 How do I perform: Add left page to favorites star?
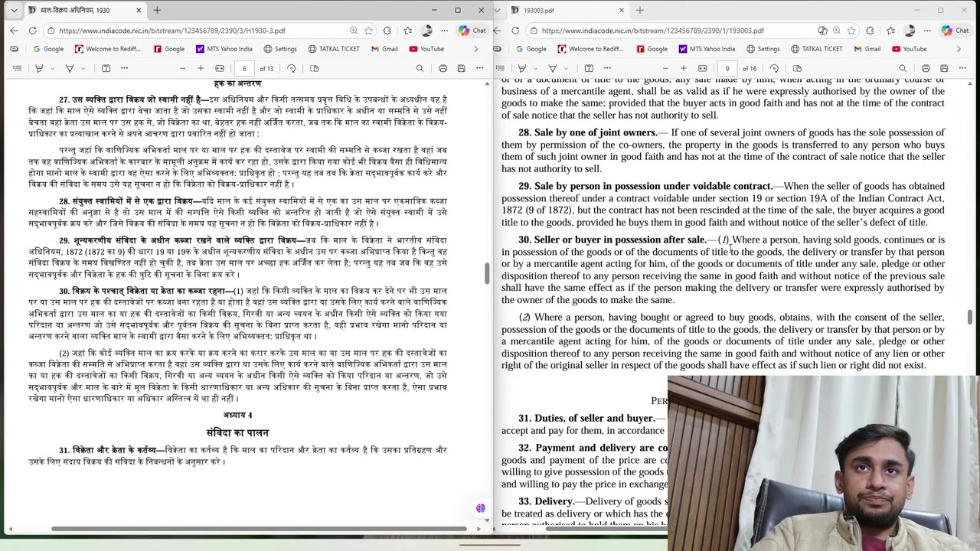pyautogui.click(x=368, y=31)
